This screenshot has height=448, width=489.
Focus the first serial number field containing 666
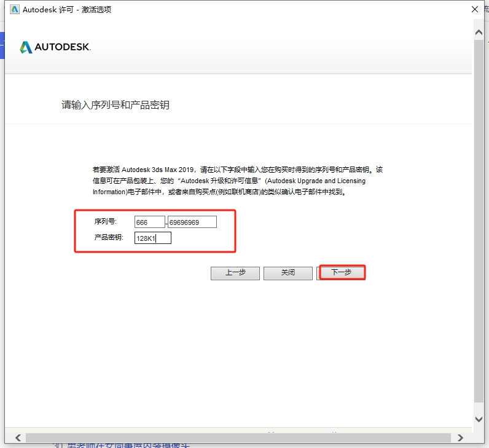[149, 222]
